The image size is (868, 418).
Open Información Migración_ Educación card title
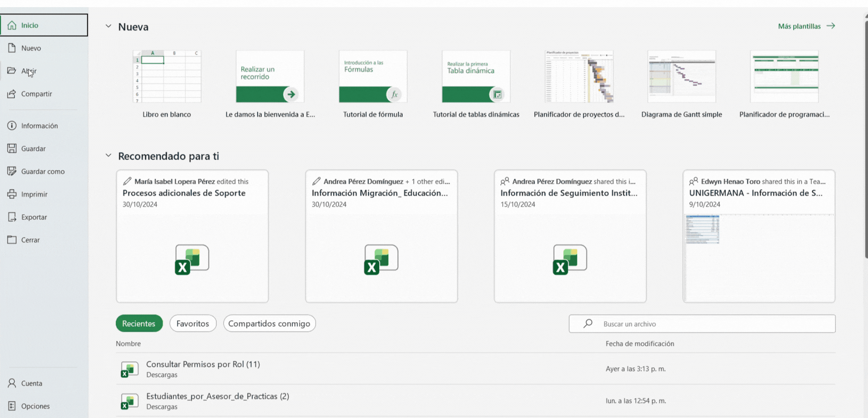pyautogui.click(x=380, y=193)
